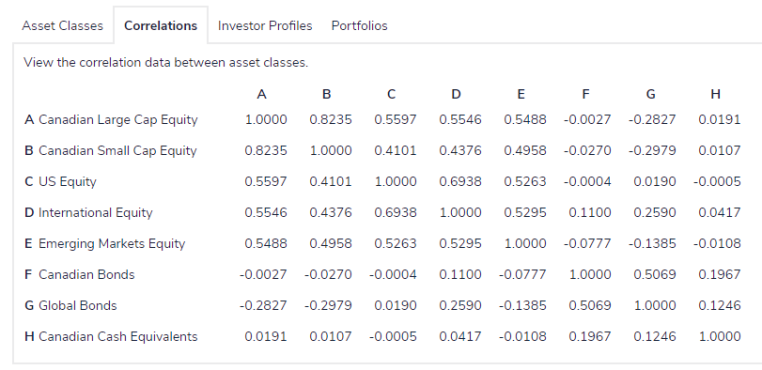Image resolution: width=762 pixels, height=370 pixels.
Task: Click 1.0000 in Global Bonds row
Action: (x=655, y=306)
